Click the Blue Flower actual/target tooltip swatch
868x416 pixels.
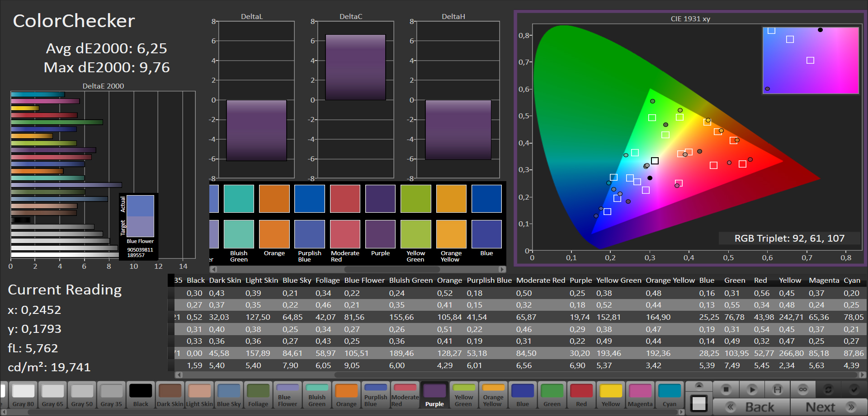(140, 216)
